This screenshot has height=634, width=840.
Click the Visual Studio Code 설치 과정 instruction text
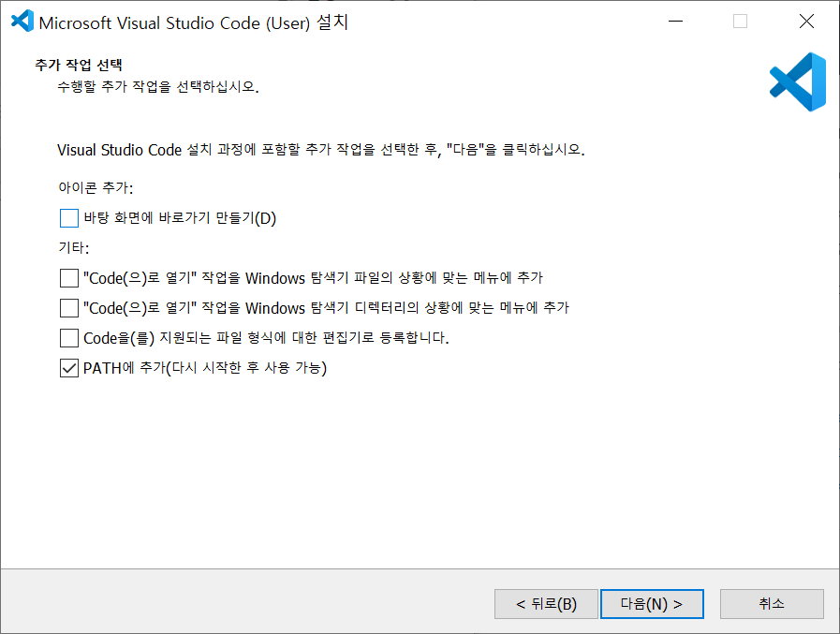[x=321, y=150]
